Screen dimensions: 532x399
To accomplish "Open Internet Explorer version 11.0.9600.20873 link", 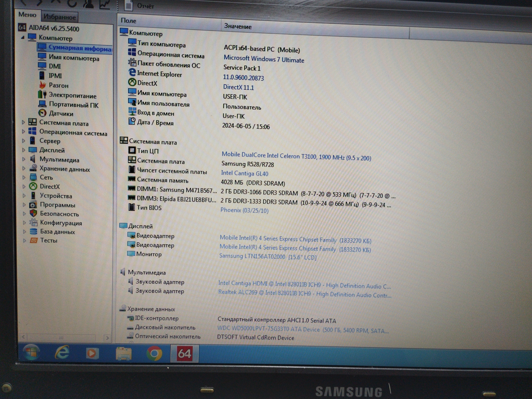I will pyautogui.click(x=243, y=78).
